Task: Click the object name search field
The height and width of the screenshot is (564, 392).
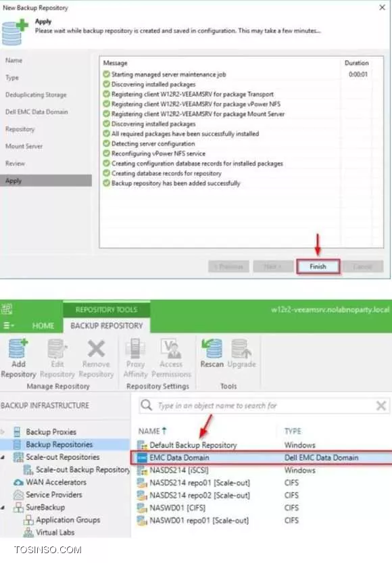Action: pyautogui.click(x=264, y=406)
